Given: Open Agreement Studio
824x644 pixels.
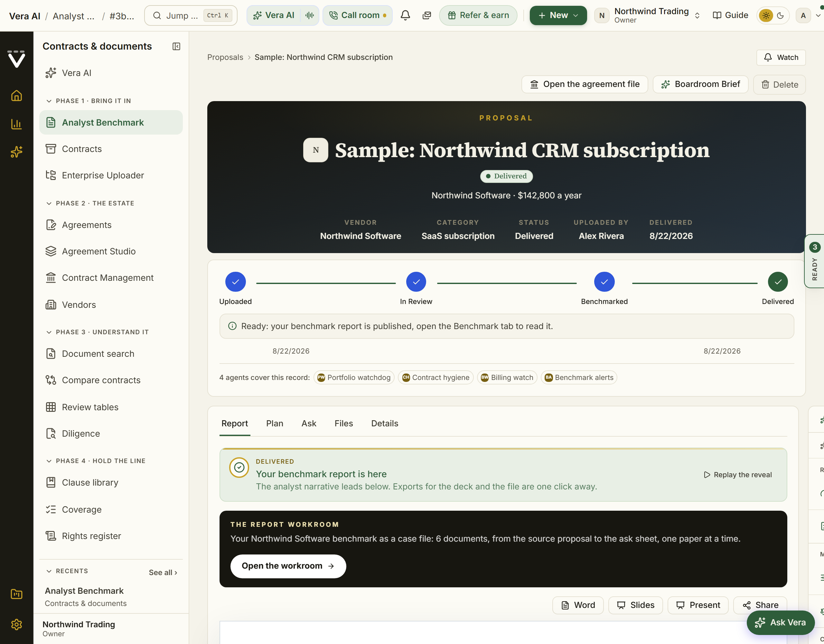Looking at the screenshot, I should tap(111, 251).
